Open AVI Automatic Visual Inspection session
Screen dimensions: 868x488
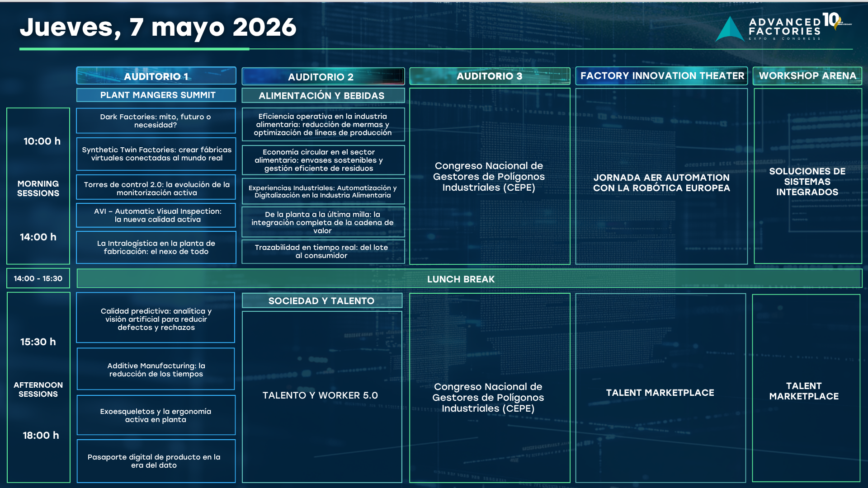pyautogui.click(x=156, y=215)
